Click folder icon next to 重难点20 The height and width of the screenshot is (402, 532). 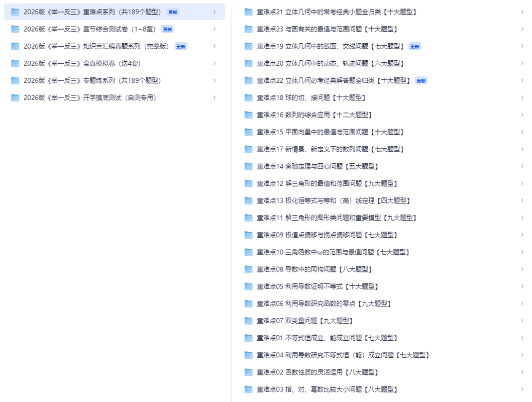click(x=248, y=63)
